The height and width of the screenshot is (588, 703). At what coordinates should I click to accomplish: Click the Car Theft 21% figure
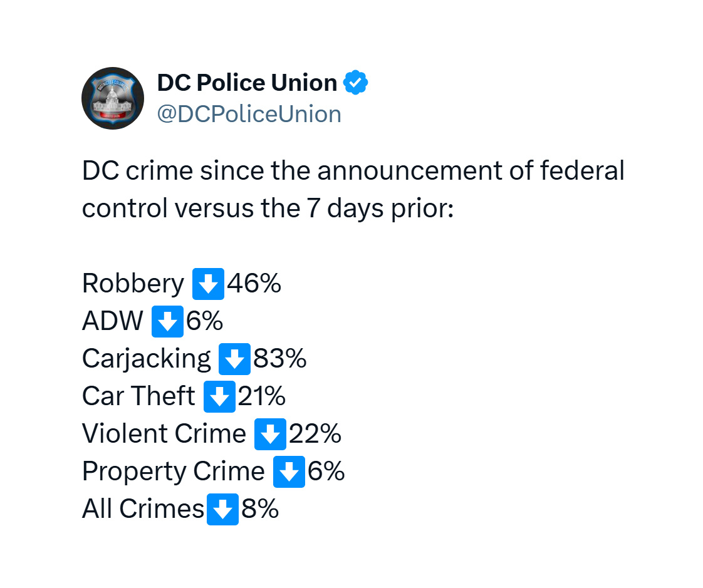tap(261, 396)
